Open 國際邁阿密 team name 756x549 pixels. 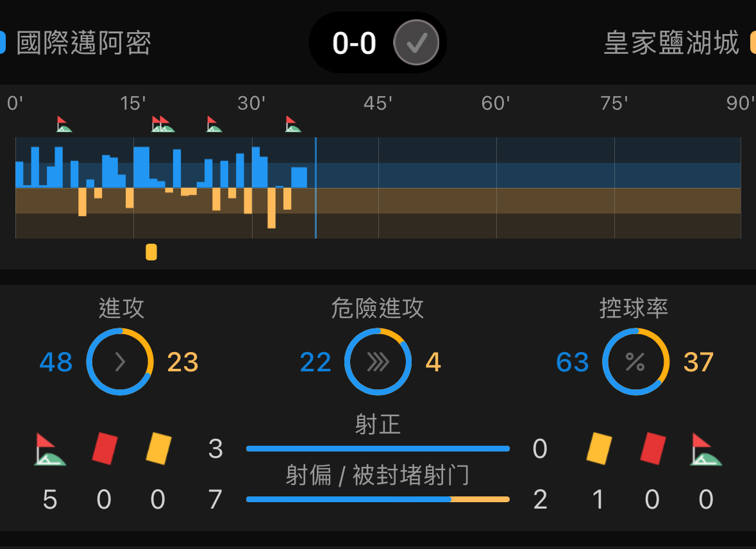(84, 43)
